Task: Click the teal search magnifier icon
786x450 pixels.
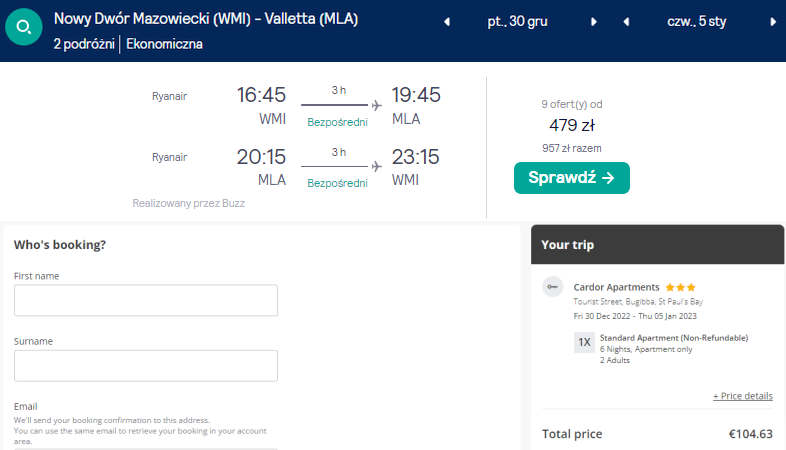Action: (x=24, y=28)
